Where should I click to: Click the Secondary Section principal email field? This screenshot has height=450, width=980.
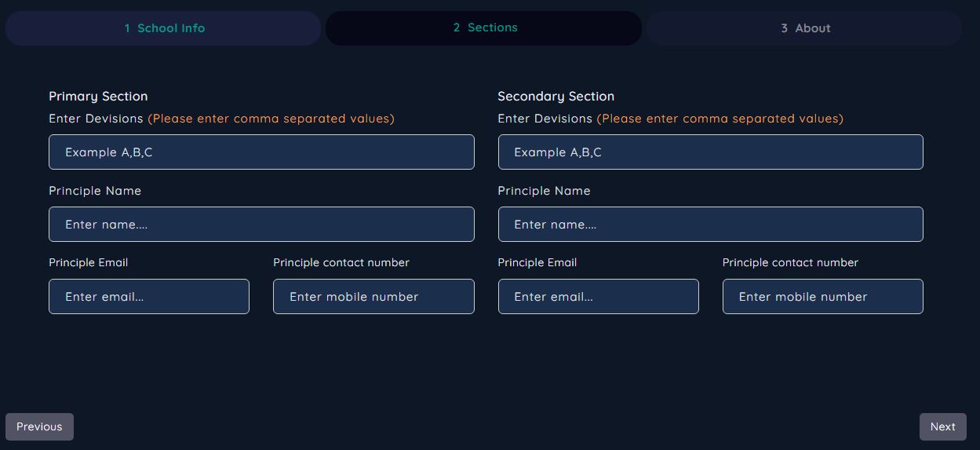coord(598,297)
